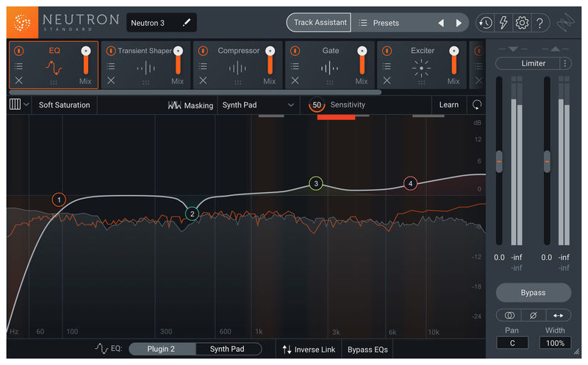This screenshot has height=365, width=588.
Task: Toggle the Compressor power button
Action: coord(203,51)
